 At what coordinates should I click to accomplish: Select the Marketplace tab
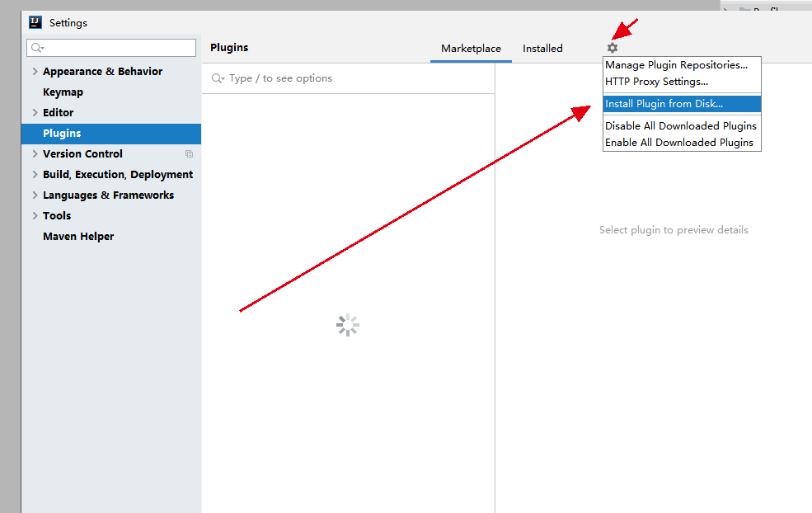pyautogui.click(x=471, y=48)
